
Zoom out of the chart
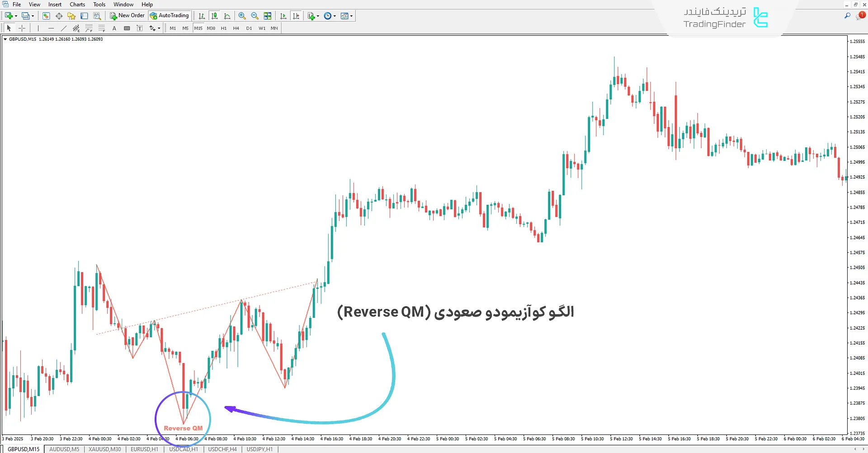(255, 15)
